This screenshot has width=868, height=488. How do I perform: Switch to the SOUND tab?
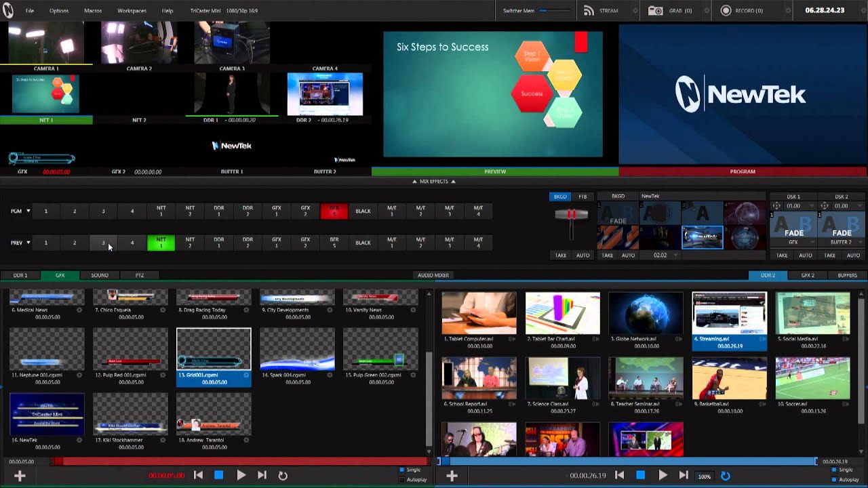[x=100, y=275]
